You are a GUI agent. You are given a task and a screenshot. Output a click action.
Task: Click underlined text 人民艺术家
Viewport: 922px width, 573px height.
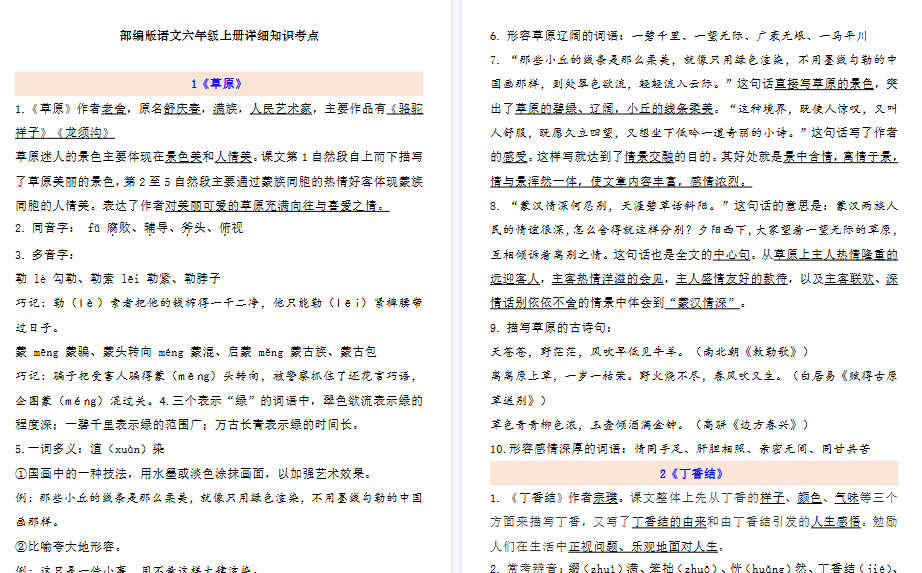click(x=281, y=109)
